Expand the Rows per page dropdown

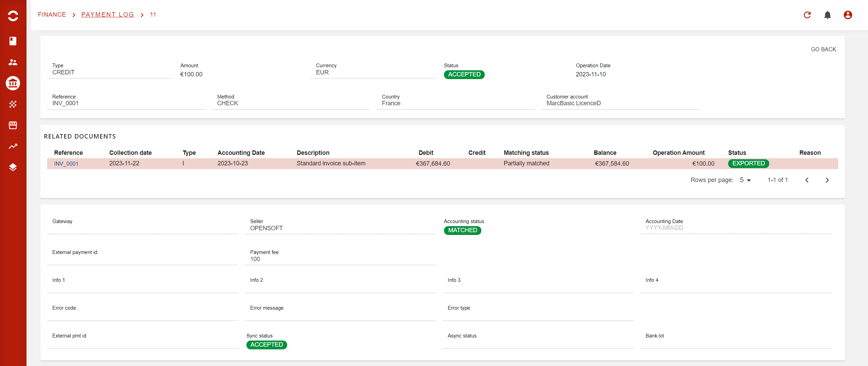coord(745,180)
